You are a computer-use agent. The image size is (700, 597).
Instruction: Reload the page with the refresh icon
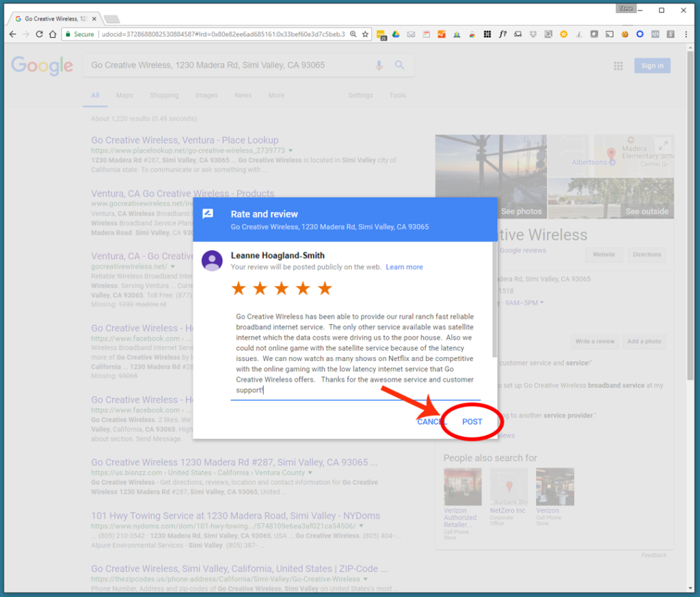tap(39, 33)
